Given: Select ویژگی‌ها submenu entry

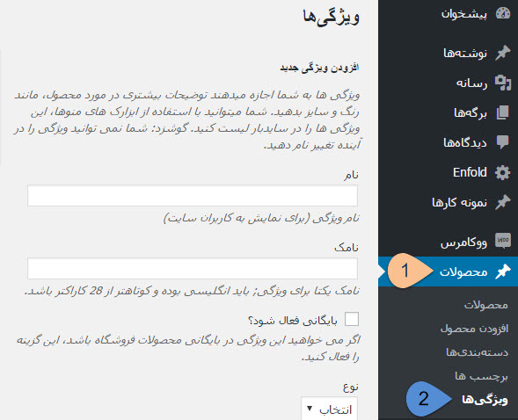Looking at the screenshot, I should pyautogui.click(x=485, y=400).
